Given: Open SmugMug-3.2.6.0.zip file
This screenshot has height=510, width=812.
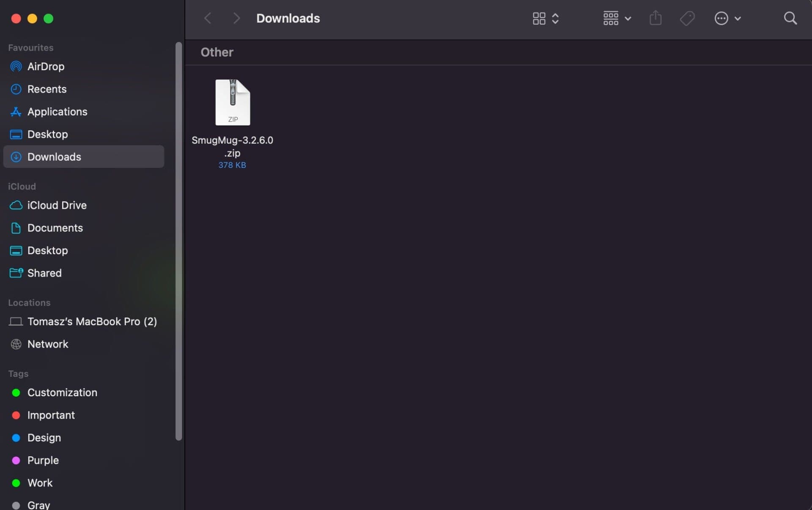Looking at the screenshot, I should 232,103.
